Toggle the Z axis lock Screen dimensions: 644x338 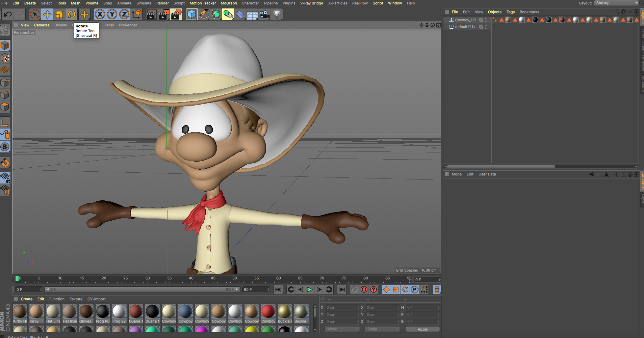124,14
